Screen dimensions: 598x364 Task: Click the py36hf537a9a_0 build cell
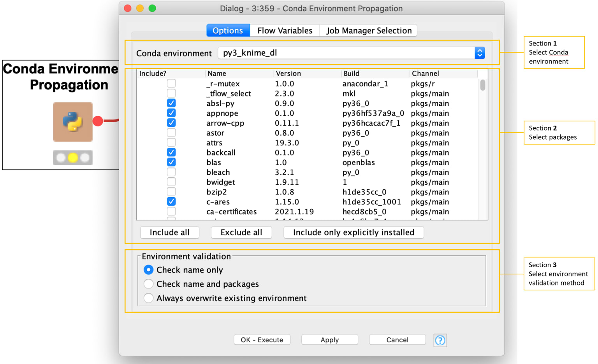(x=373, y=114)
